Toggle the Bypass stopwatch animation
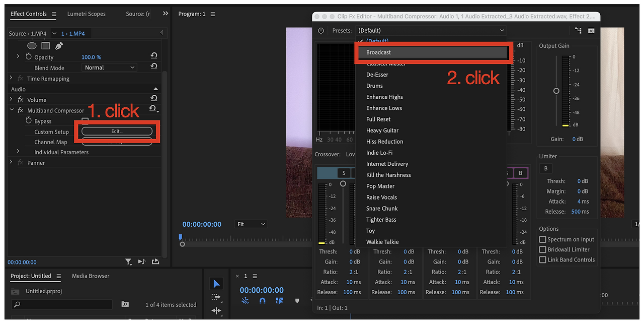Screen dimensions: 644x324 coord(29,121)
